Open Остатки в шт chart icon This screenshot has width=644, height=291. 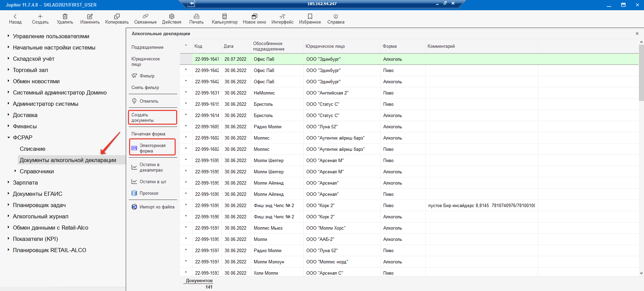pyautogui.click(x=134, y=181)
